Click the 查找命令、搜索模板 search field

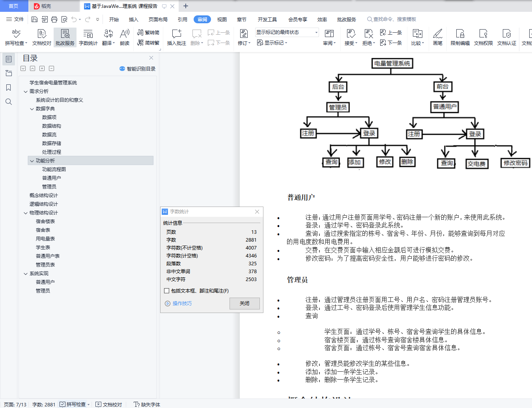[392, 19]
